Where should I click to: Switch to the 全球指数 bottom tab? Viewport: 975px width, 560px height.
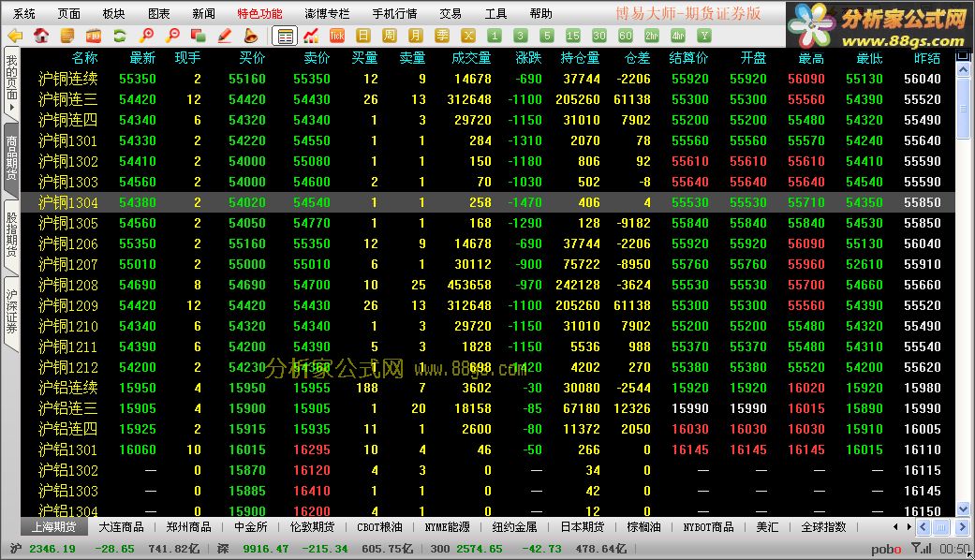(x=823, y=527)
